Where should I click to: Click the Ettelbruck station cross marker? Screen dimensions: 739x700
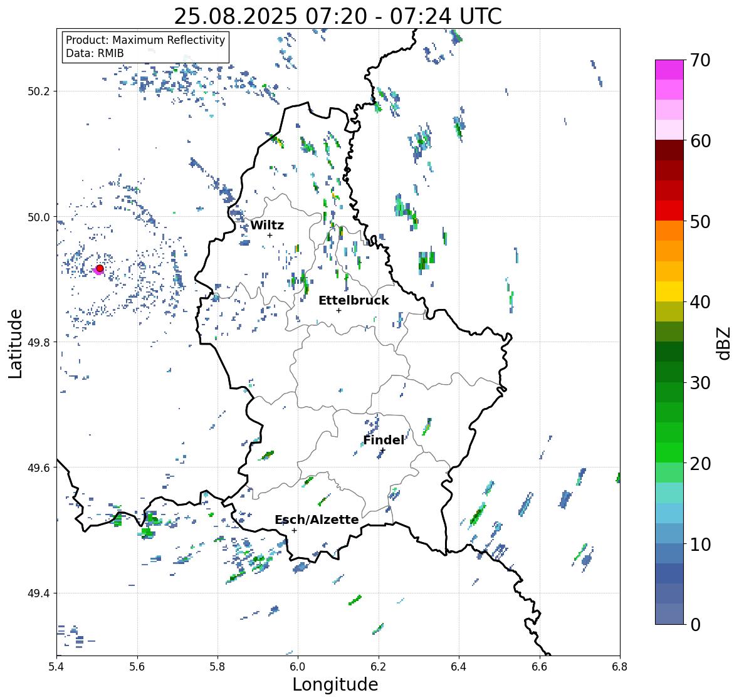coord(338,310)
